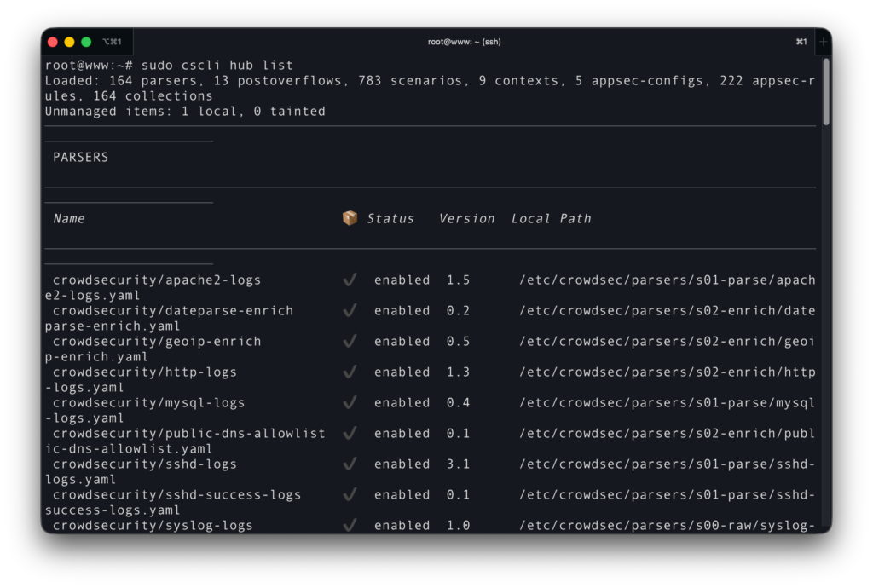
Task: Click the http-logs local path text
Action: [667, 372]
